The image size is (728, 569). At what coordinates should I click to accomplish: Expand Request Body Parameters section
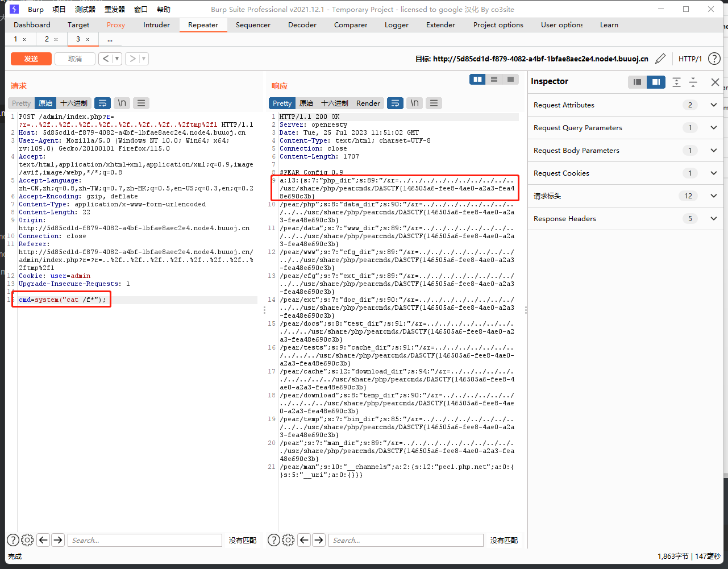point(625,151)
